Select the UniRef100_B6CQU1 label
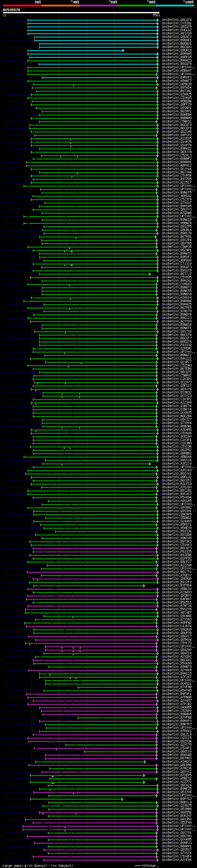The width and height of the screenshot is (197, 868). [176, 43]
